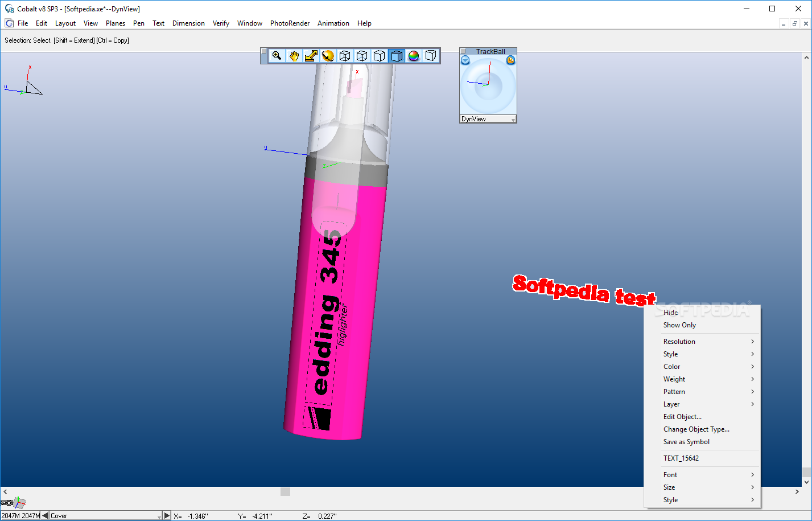Open the Edit menu
The height and width of the screenshot is (521, 812).
click(42, 23)
